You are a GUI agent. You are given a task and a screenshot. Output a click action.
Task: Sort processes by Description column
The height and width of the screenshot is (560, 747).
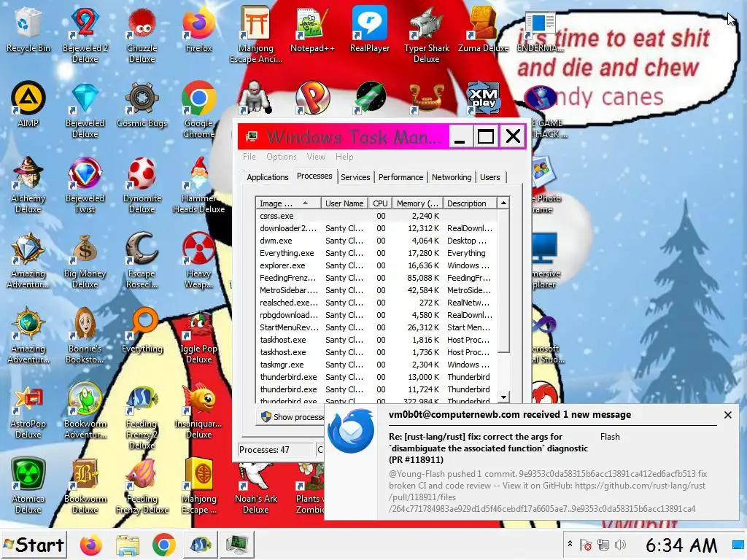tap(471, 203)
